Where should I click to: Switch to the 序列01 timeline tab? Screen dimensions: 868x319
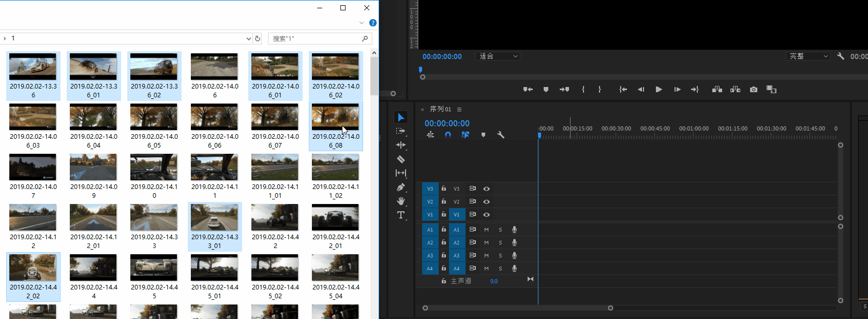click(440, 109)
